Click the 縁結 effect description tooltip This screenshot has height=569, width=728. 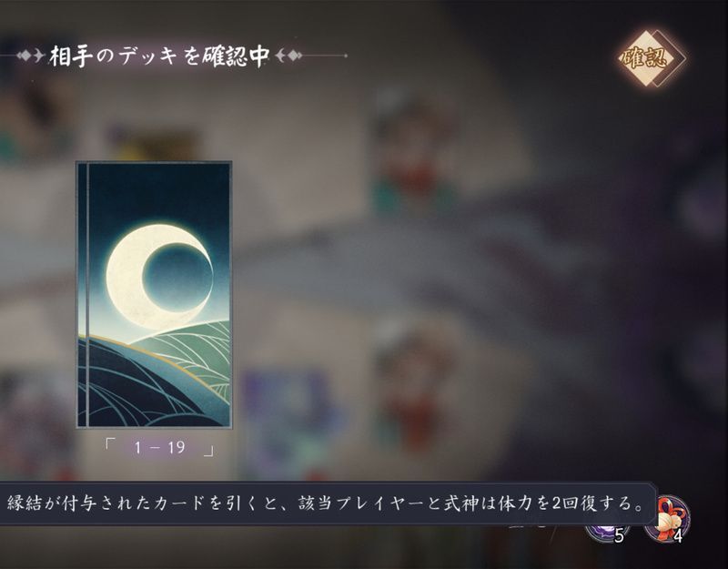328,503
